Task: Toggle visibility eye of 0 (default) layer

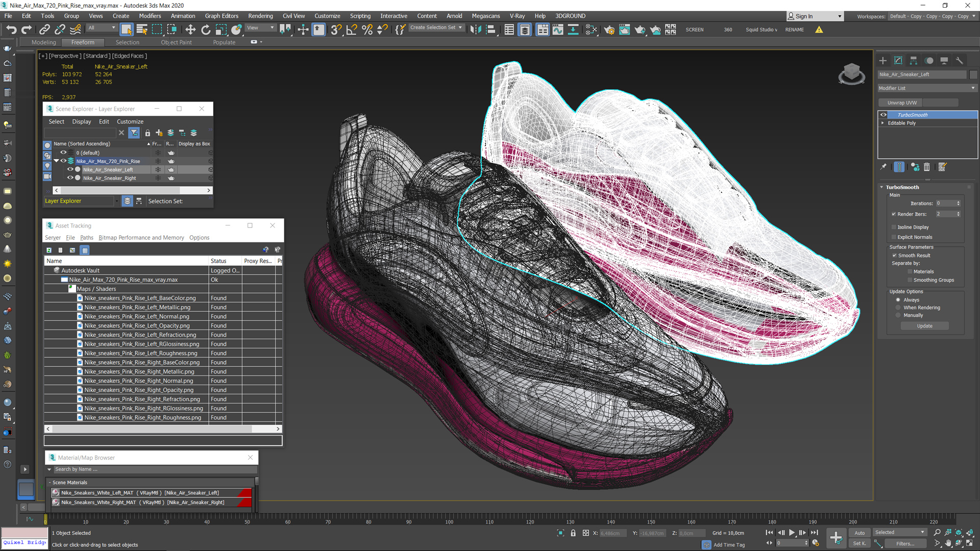Action: tap(63, 153)
